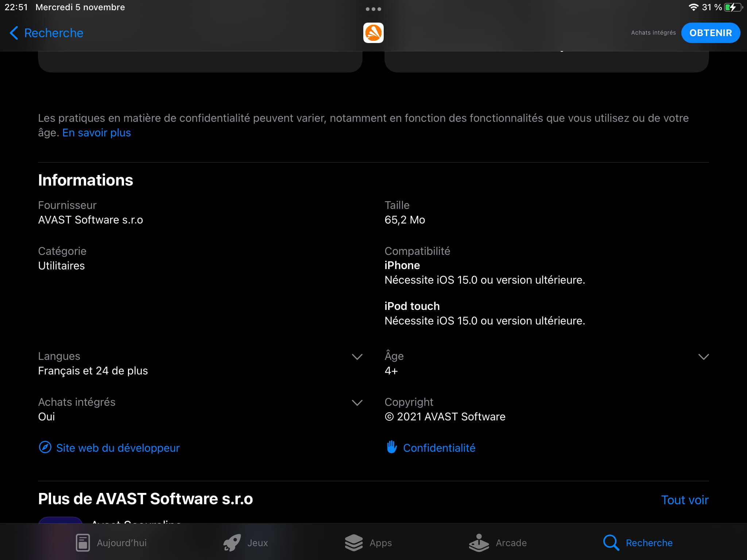Tap the magnifying glass Recherche icon
The width and height of the screenshot is (747, 560).
[x=611, y=542]
